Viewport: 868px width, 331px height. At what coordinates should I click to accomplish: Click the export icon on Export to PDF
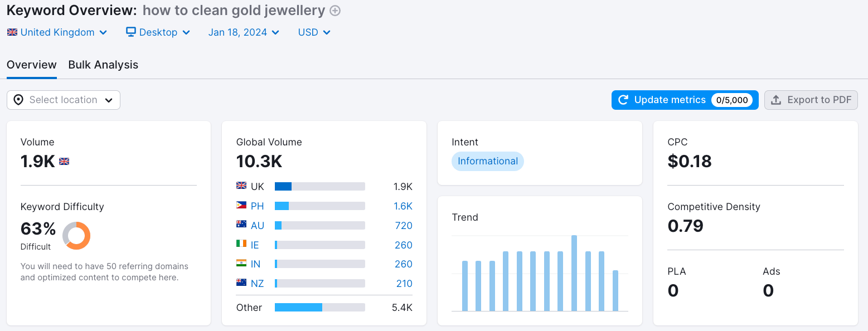(775, 100)
